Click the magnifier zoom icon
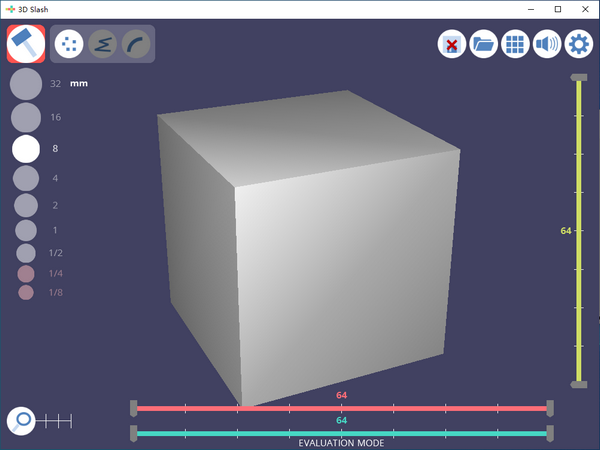This screenshot has width=600, height=450. click(21, 421)
